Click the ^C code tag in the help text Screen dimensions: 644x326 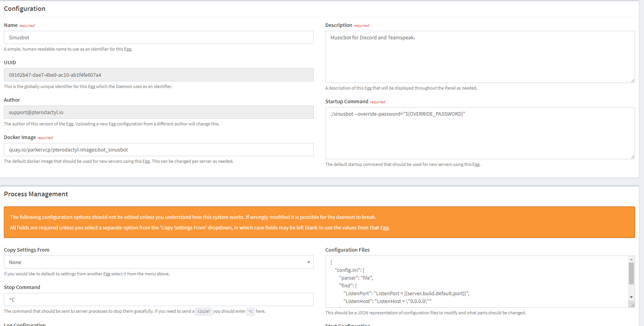250,312
